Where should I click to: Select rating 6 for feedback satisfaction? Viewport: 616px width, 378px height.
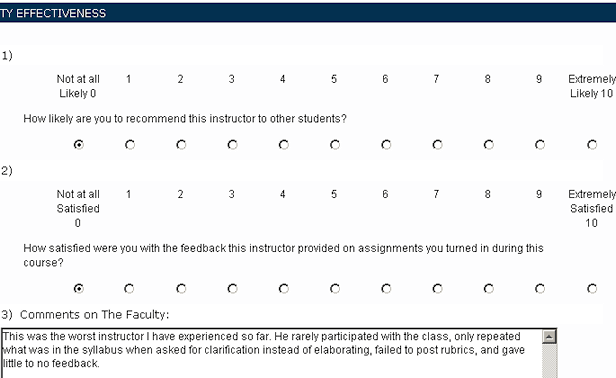point(386,289)
